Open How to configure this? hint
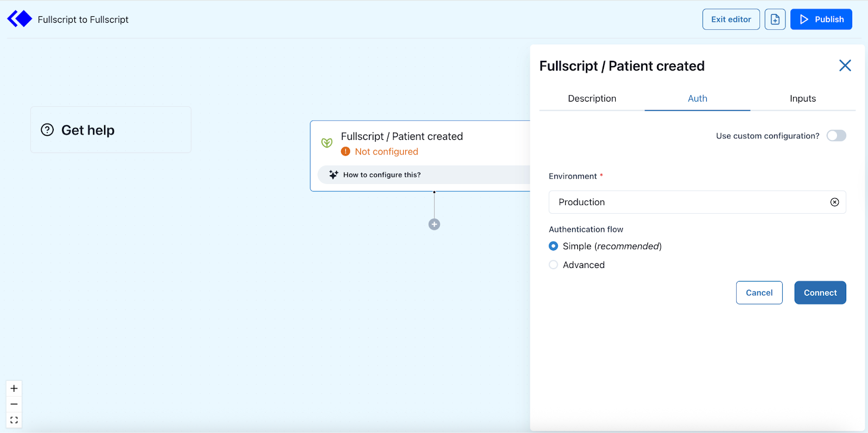 [x=424, y=175]
